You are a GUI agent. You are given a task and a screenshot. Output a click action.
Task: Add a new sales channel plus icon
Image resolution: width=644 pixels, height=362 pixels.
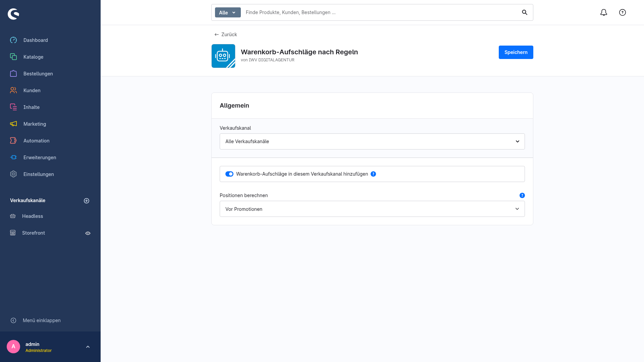87,201
